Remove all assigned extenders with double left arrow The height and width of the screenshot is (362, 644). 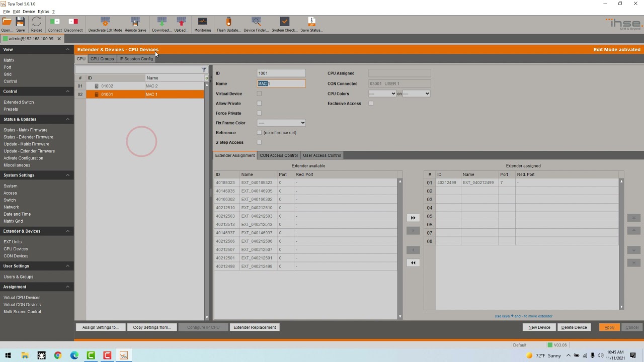(413, 262)
